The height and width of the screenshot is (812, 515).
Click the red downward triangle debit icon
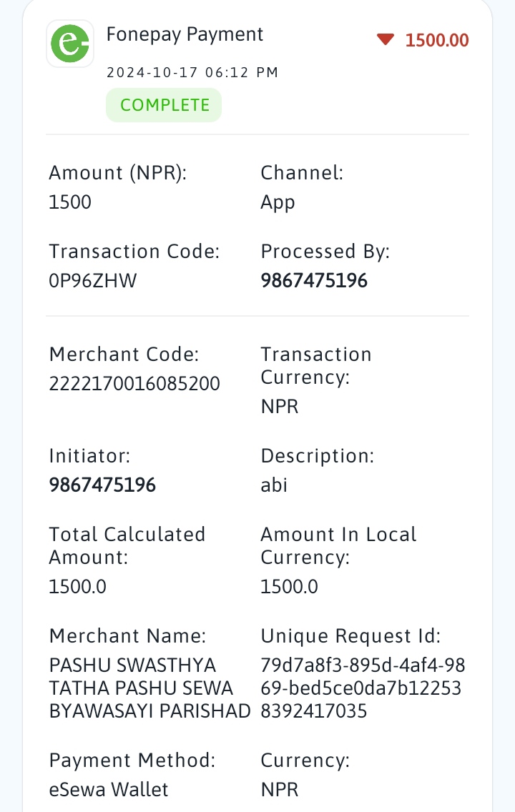[386, 39]
